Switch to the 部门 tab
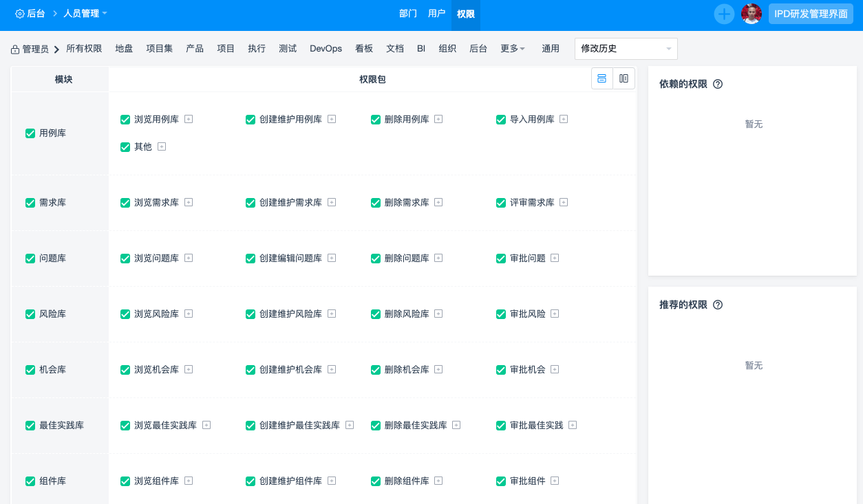 click(408, 14)
